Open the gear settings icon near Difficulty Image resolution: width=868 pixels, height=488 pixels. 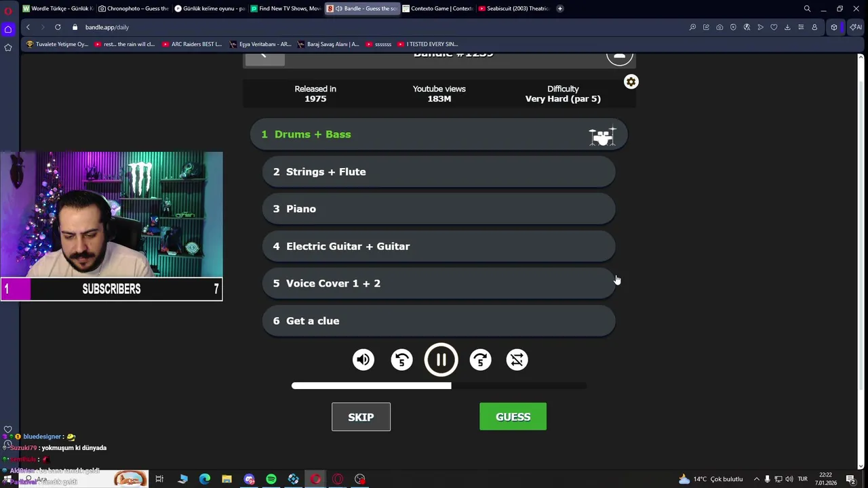click(x=631, y=82)
